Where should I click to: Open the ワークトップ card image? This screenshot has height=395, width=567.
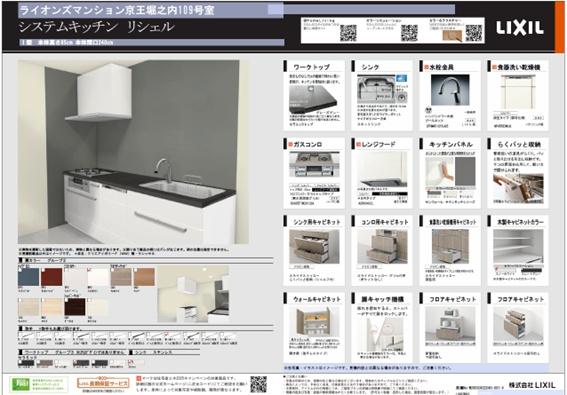313,98
